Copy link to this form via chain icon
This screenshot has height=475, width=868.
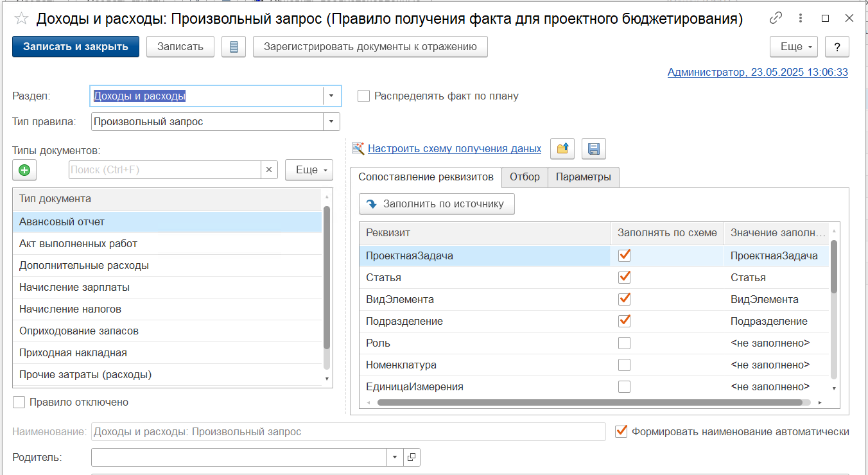[776, 18]
